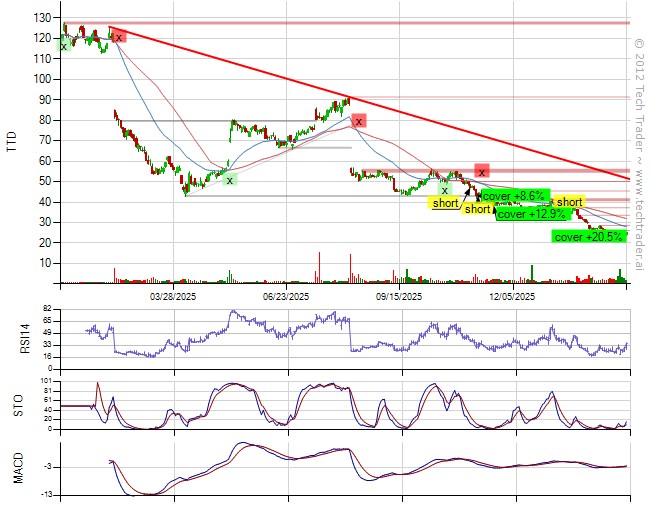The height and width of the screenshot is (514, 657).
Task: Click the green x marker near the 120 level
Action: [x=64, y=46]
